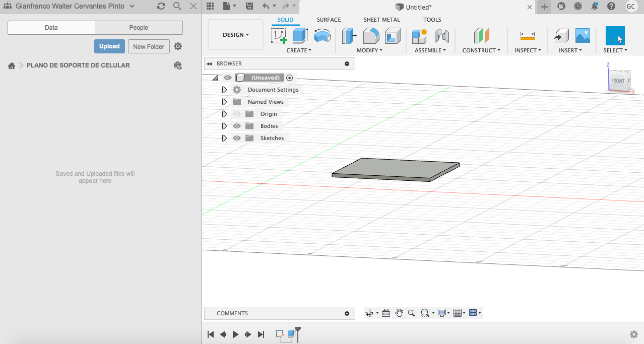Screen dimensions: 644x344
Task: Select the Shell tool
Action: 393,36
